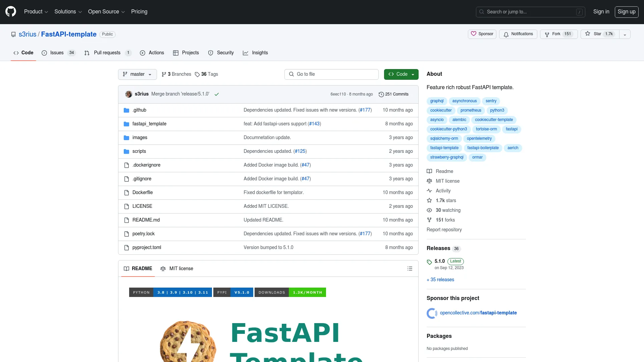Expand the additional options ellipsis menu
644x362 pixels.
click(x=625, y=34)
